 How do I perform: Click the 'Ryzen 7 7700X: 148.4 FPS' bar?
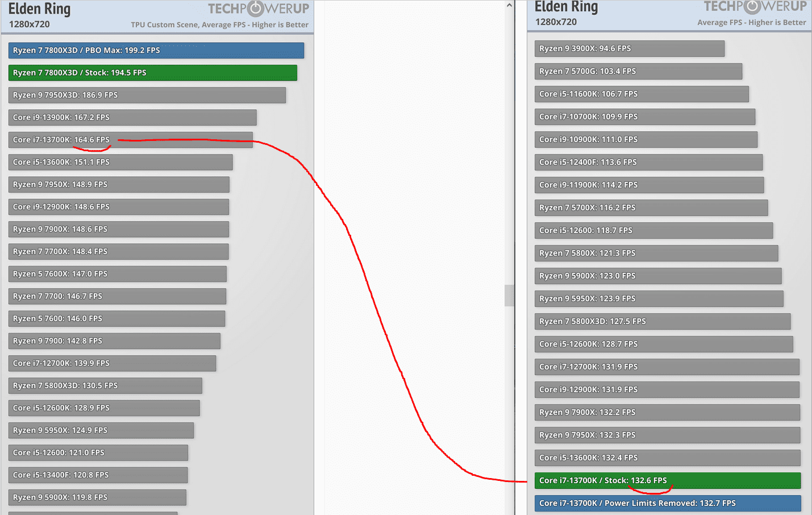119,251
